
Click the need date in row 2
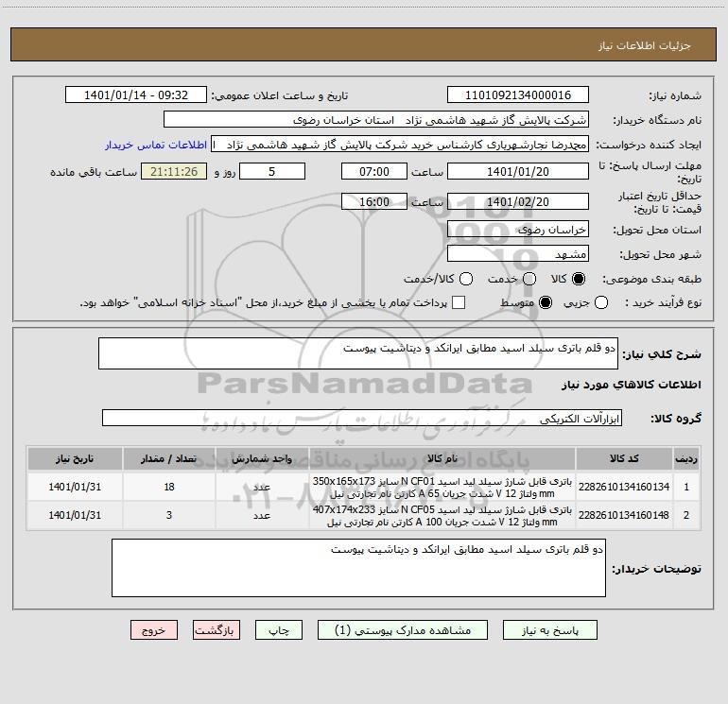[x=75, y=515]
